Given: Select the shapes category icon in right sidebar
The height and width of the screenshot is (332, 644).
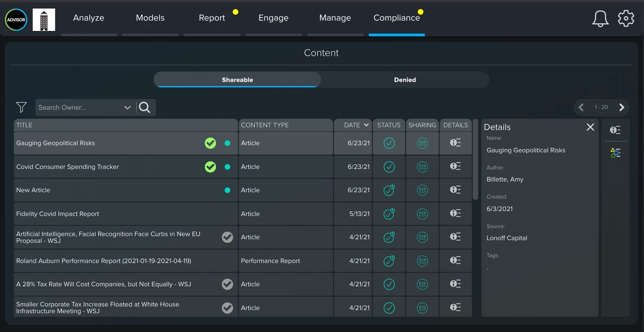Looking at the screenshot, I should [615, 153].
